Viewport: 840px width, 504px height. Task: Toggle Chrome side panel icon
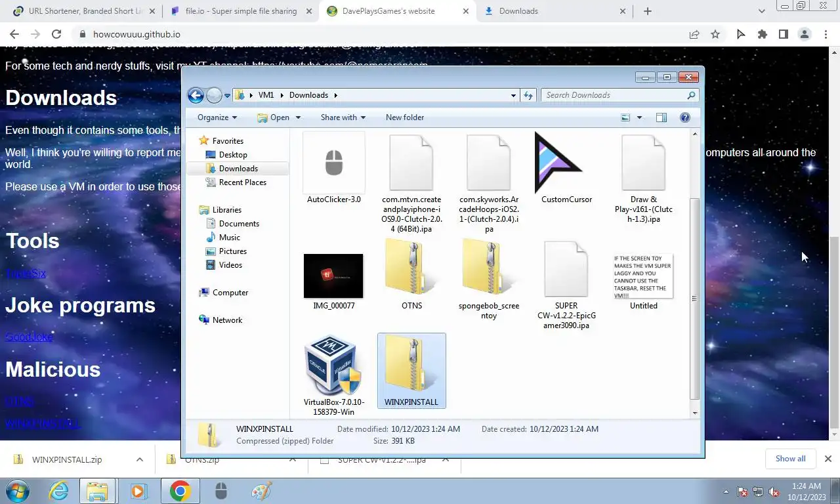tap(783, 34)
